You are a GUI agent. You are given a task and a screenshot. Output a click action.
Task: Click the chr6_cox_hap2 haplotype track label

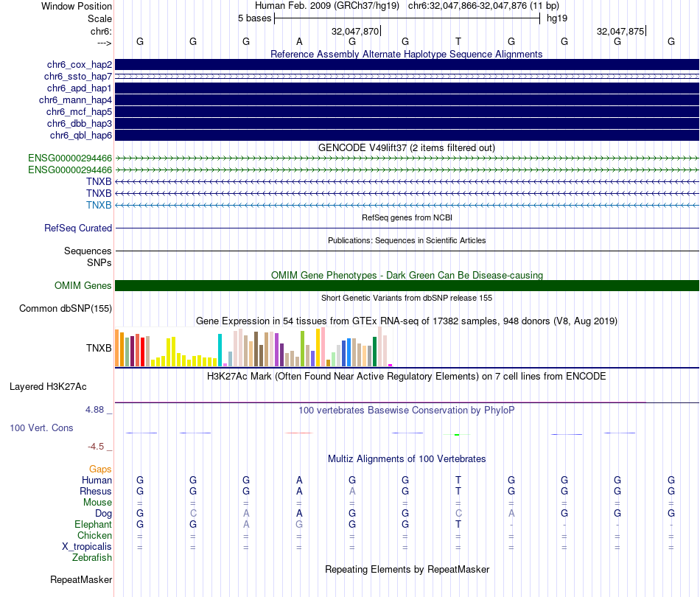click(x=78, y=65)
